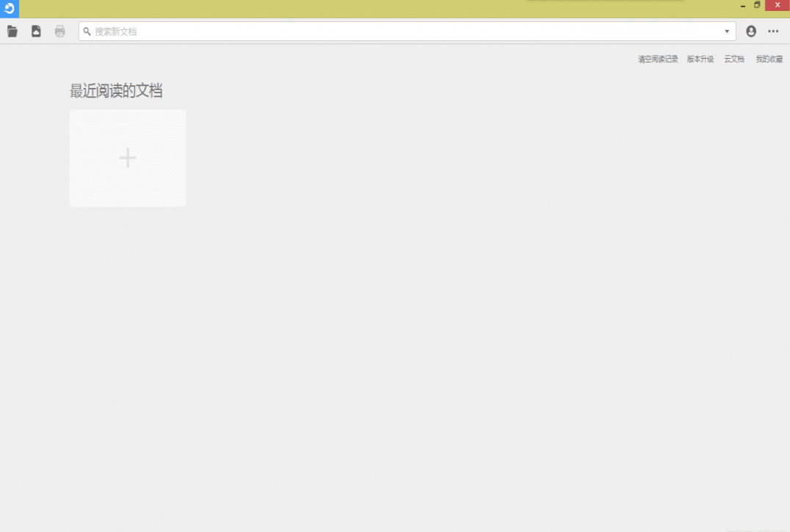Focus the 搜索新文档 search field
Viewport: 790px width, 532px height.
click(x=404, y=32)
